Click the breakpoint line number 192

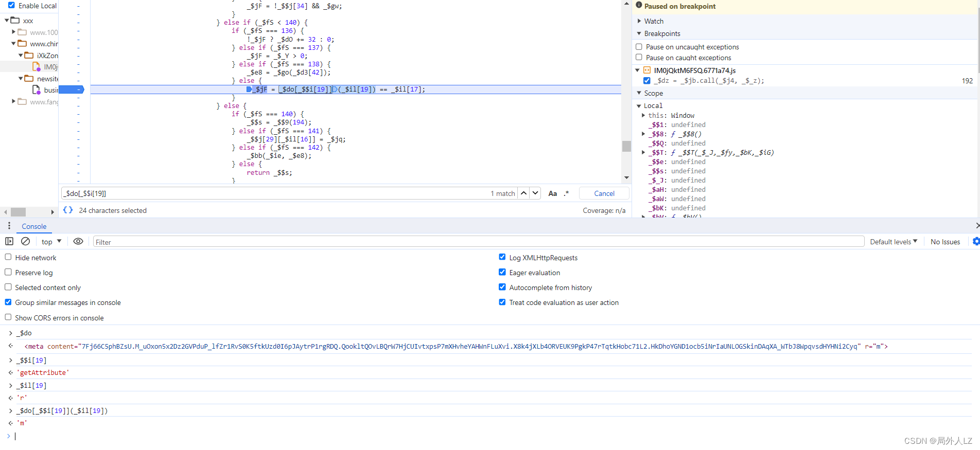[967, 81]
